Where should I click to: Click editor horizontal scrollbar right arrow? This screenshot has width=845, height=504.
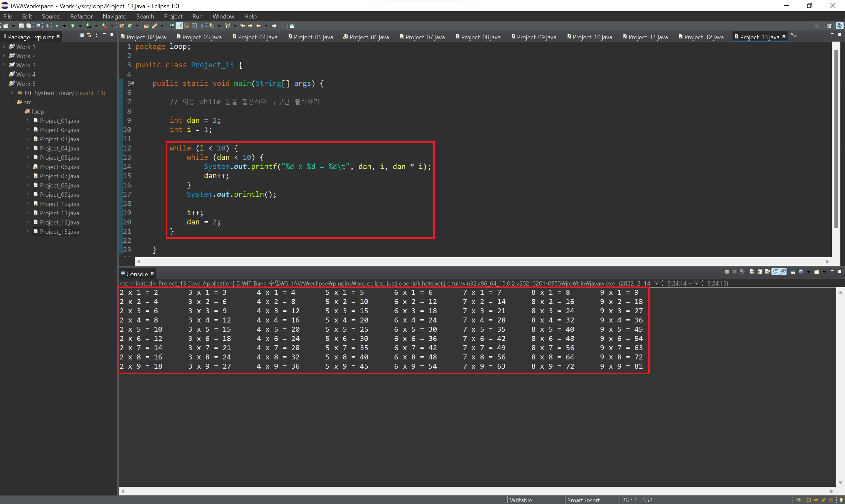[x=827, y=261]
